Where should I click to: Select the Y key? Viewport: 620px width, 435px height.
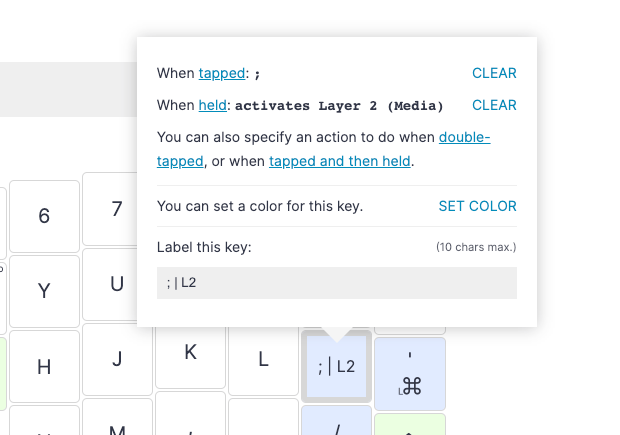coord(44,291)
